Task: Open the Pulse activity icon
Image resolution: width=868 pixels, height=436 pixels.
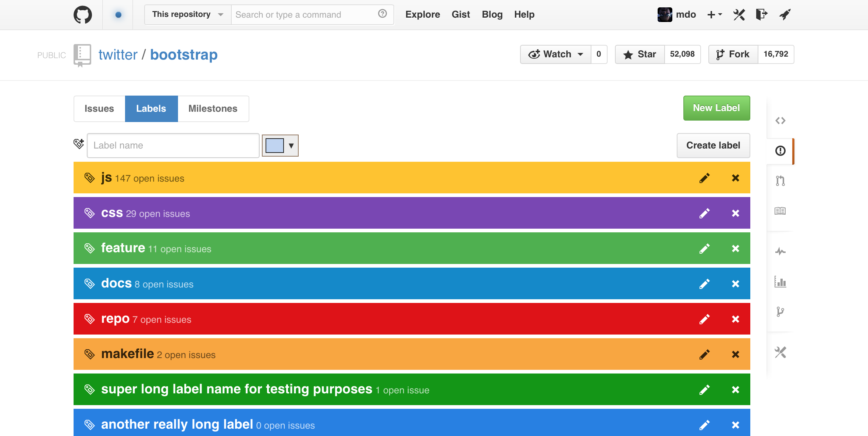Action: tap(780, 251)
